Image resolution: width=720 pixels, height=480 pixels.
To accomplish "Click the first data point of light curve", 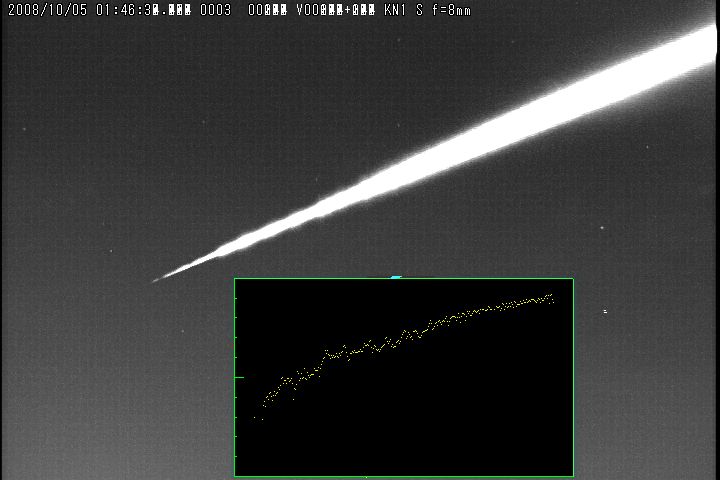I will pos(254,418).
